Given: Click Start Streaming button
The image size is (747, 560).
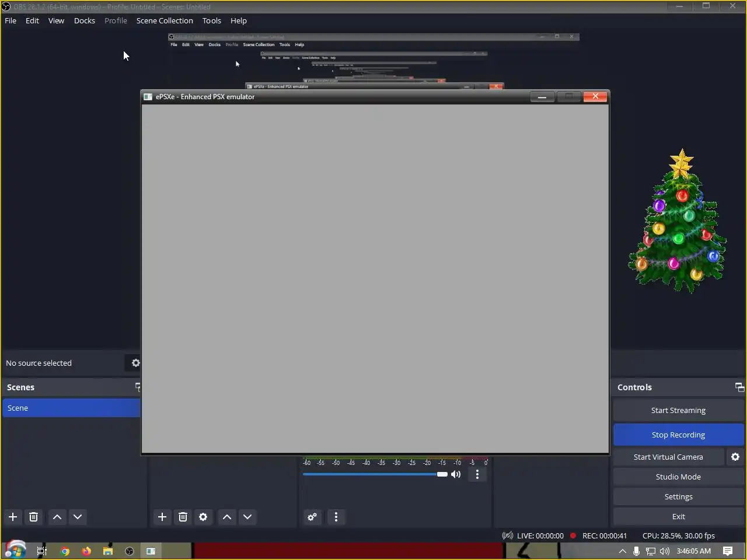Looking at the screenshot, I should [678, 410].
